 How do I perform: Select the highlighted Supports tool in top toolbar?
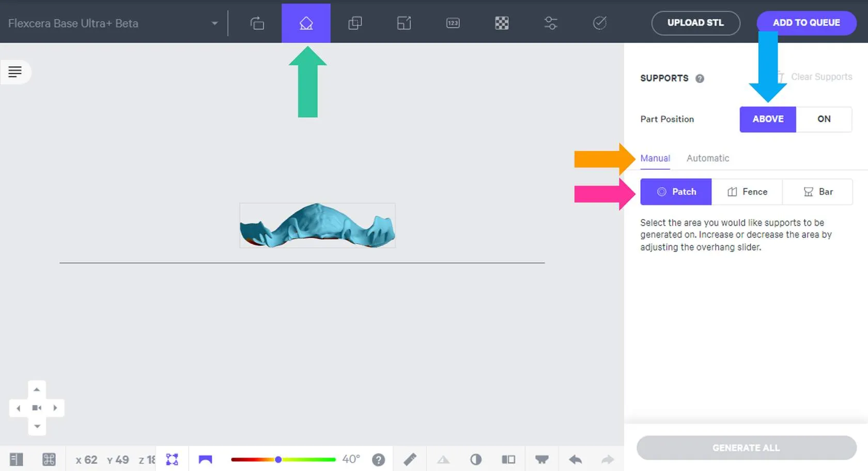[x=306, y=23]
